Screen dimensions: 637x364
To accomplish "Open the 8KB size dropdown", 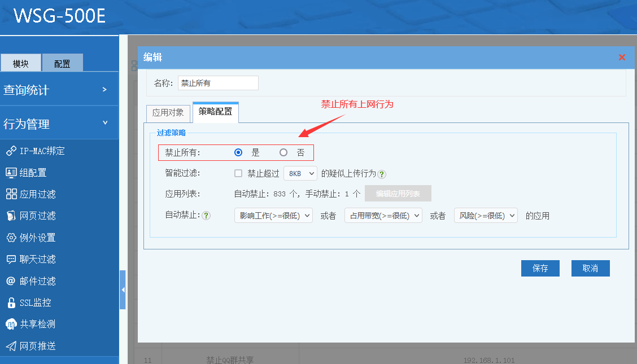I will point(300,173).
